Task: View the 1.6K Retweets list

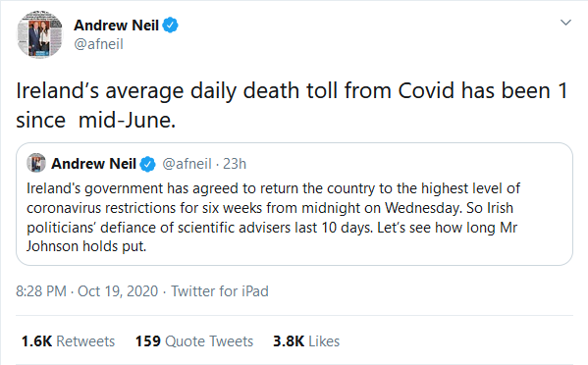Action: coord(68,341)
